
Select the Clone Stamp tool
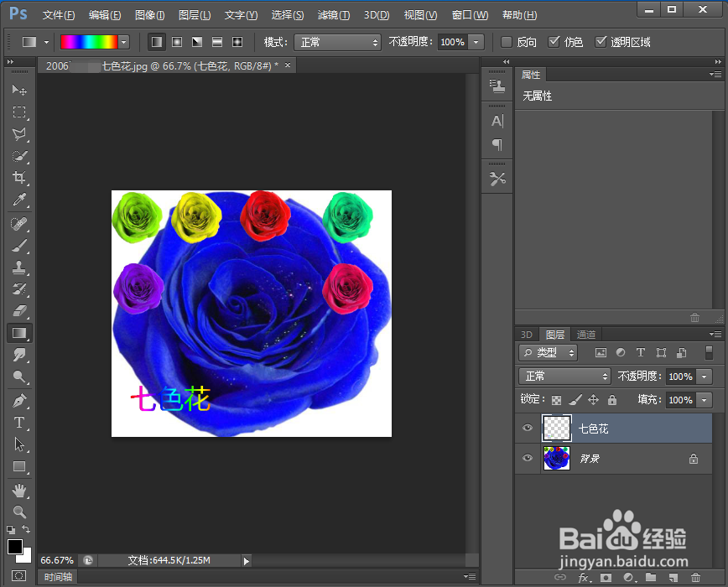[19, 268]
